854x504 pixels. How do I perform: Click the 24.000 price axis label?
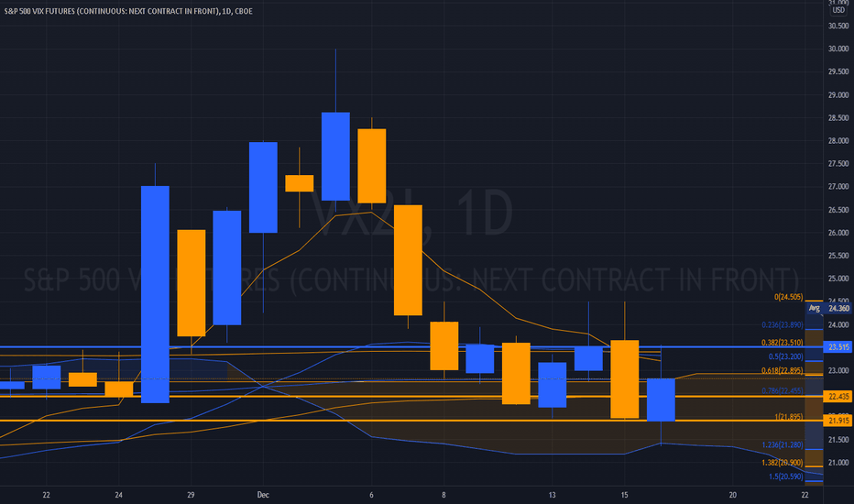(838, 324)
